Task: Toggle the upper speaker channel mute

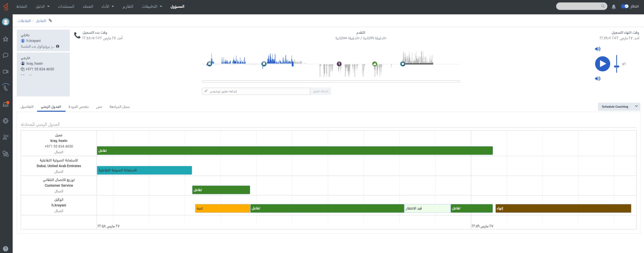Action: (598, 49)
